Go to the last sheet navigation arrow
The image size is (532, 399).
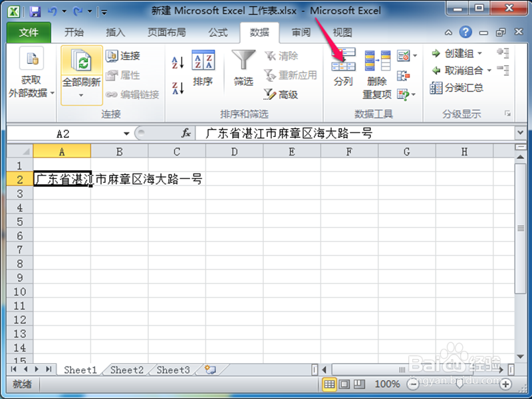pyautogui.click(x=49, y=369)
